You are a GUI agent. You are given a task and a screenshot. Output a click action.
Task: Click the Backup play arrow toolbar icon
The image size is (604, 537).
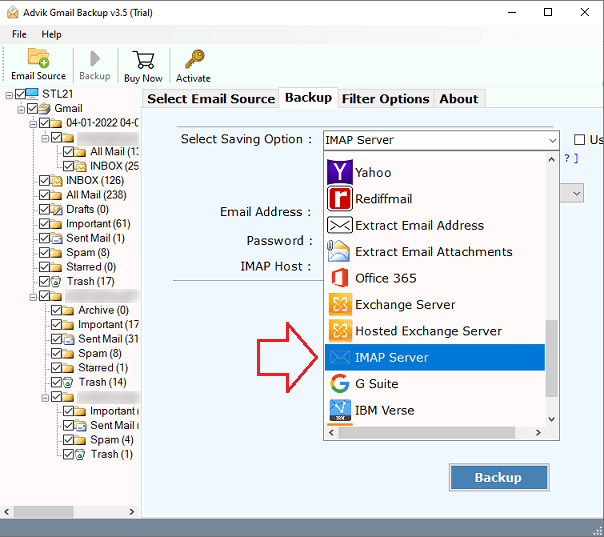(95, 59)
